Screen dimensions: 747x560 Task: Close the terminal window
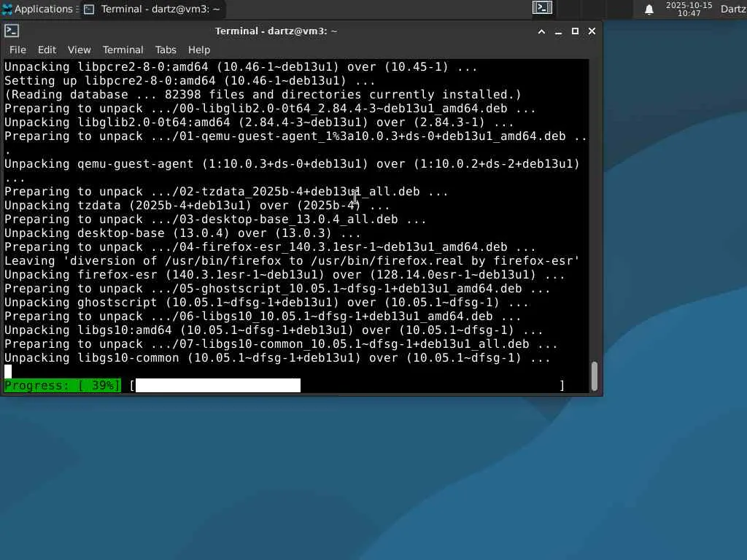click(592, 31)
